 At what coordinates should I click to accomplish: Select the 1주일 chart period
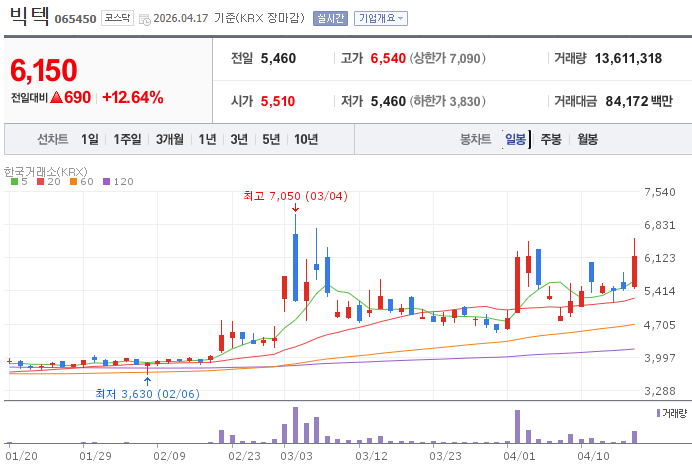[x=127, y=139]
